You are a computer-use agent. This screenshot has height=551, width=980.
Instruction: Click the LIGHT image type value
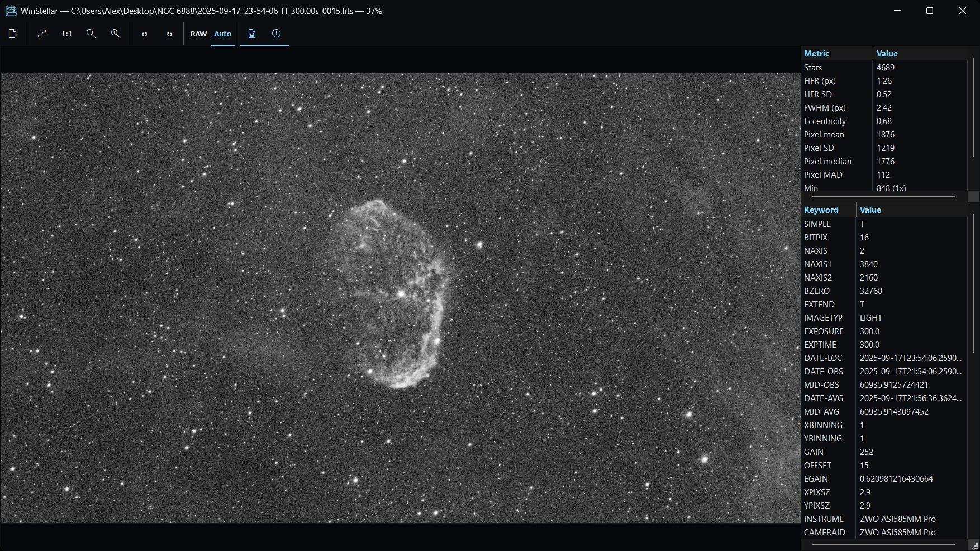[x=870, y=317]
